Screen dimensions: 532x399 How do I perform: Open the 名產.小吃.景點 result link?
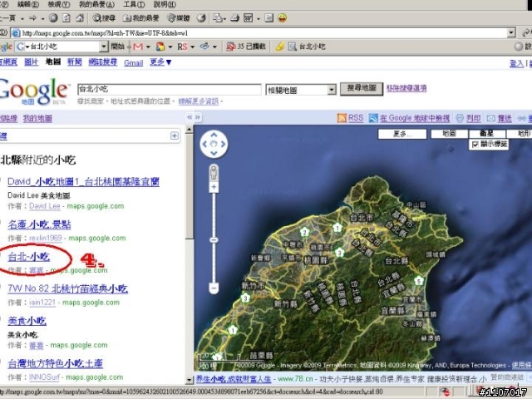39,224
